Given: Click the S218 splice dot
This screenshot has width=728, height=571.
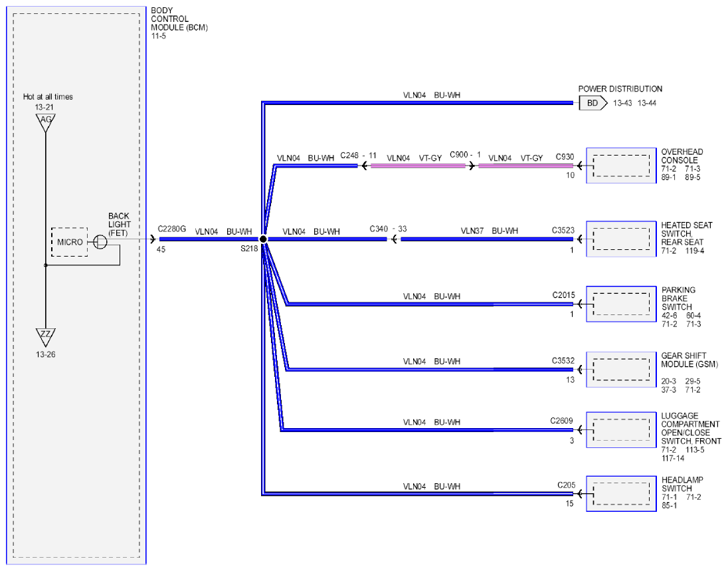Looking at the screenshot, I should (263, 239).
